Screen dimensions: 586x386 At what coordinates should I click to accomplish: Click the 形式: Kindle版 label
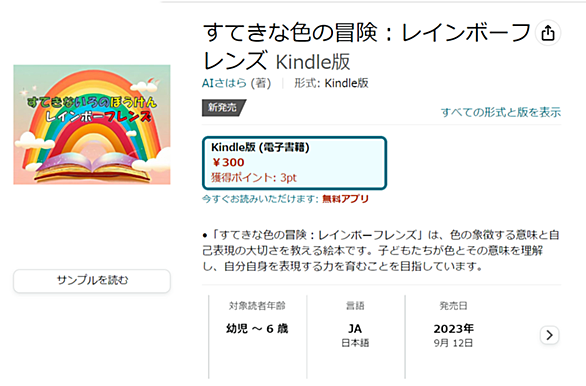pos(331,83)
